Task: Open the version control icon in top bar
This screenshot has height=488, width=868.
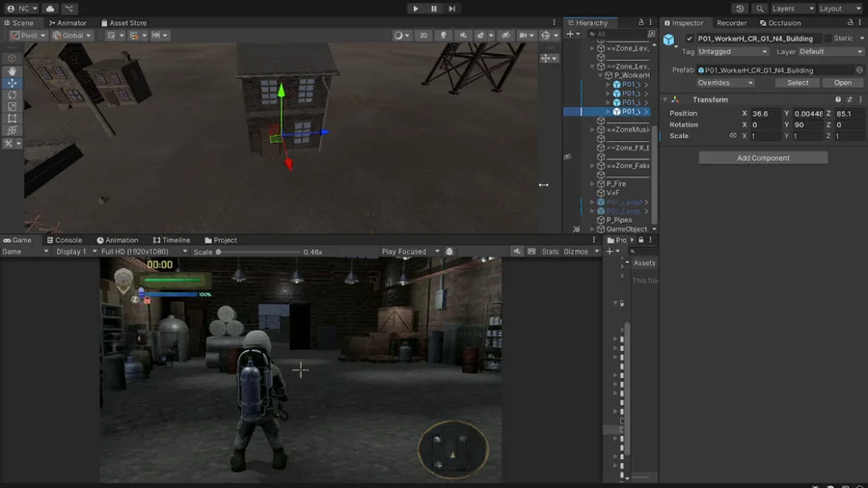Action: [x=69, y=9]
